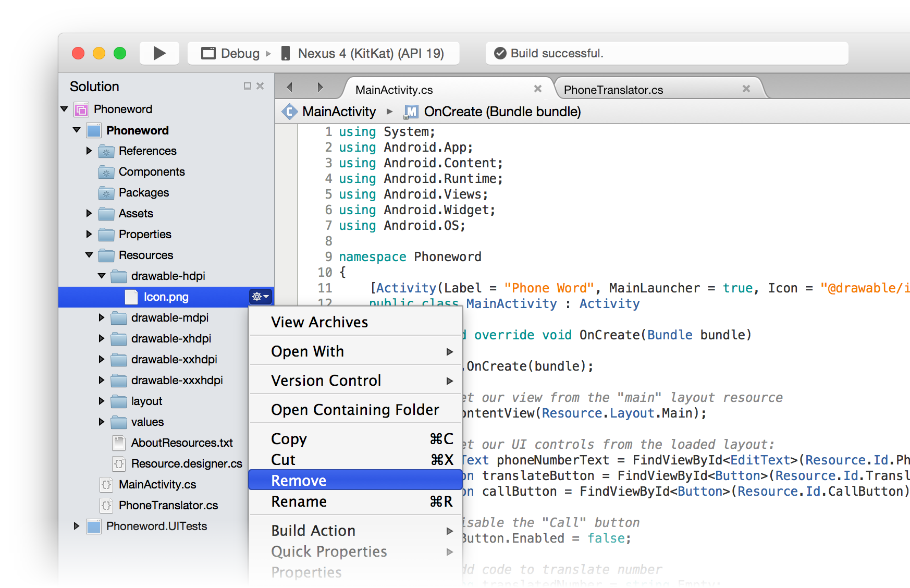Select Rename in the context menu
This screenshot has height=588, width=910.
299,501
